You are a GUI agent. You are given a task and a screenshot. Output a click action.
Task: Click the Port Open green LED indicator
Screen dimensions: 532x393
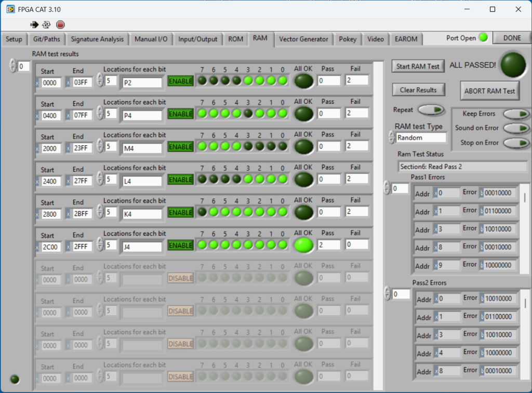[x=483, y=38]
